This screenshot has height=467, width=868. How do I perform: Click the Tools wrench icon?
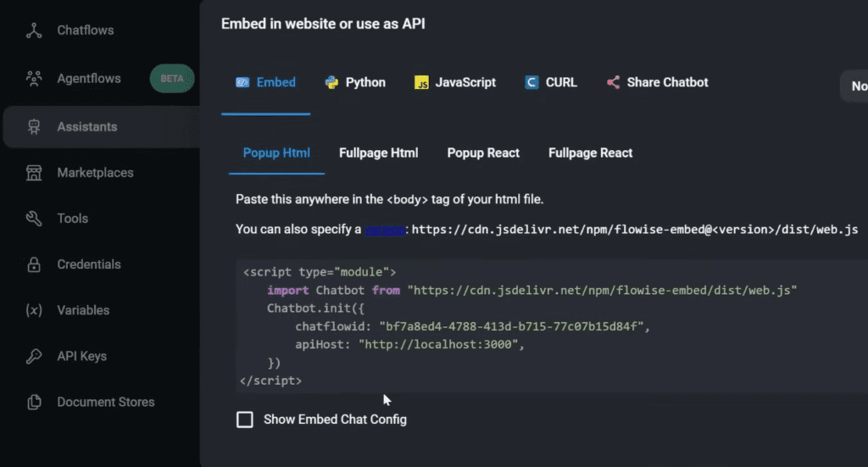click(34, 219)
